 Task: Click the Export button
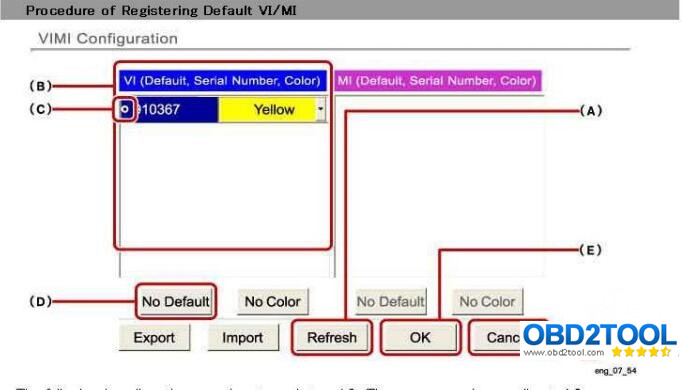[x=154, y=337]
